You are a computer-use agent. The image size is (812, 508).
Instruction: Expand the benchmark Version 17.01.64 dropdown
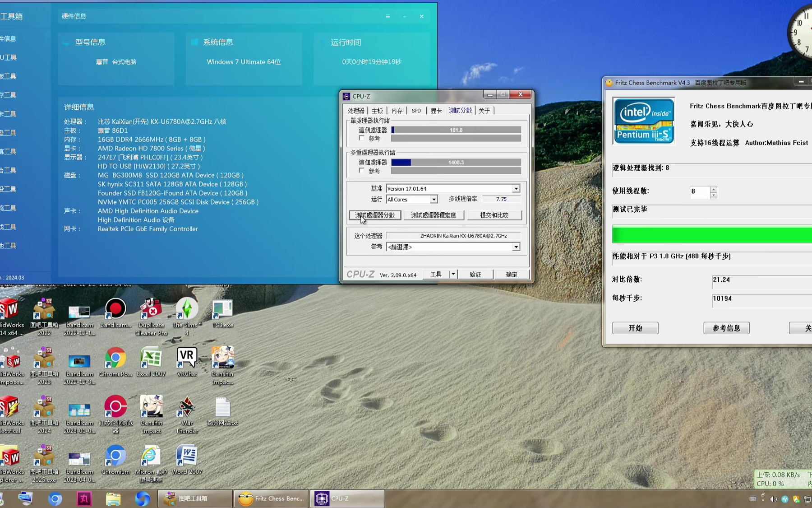coord(516,189)
